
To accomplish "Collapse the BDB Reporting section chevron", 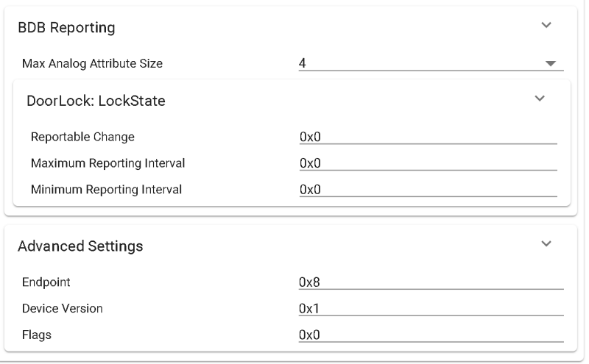I will (x=546, y=26).
